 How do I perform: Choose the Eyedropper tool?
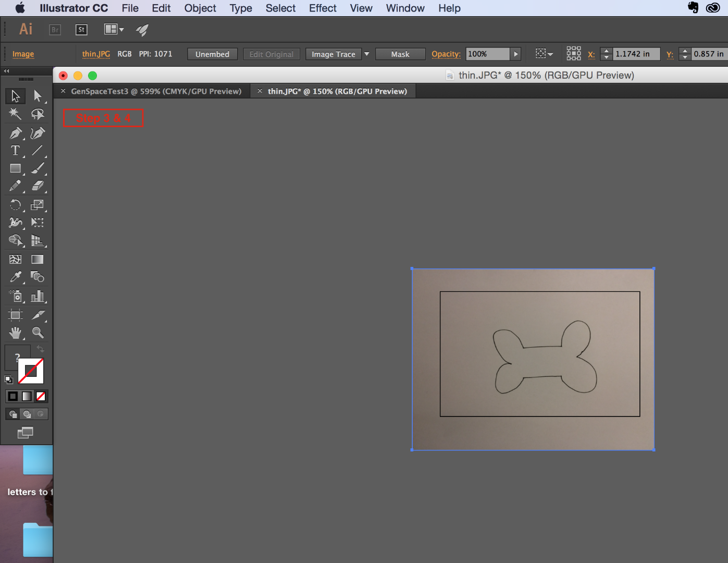15,277
